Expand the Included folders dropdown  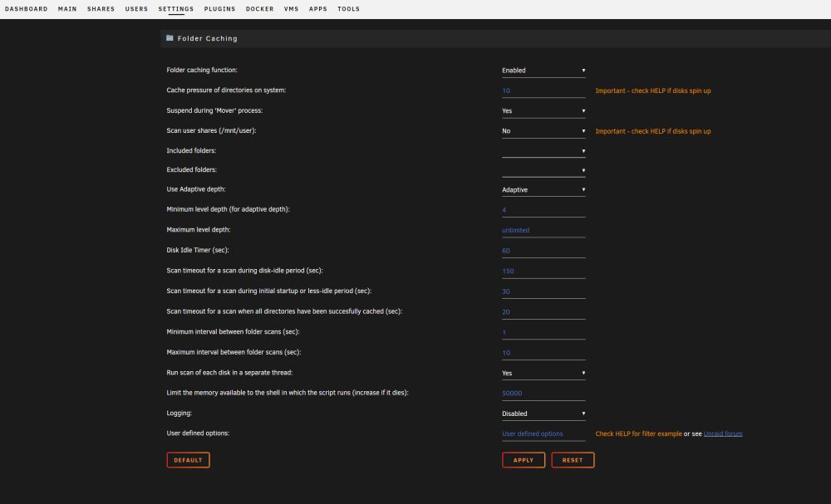point(543,151)
